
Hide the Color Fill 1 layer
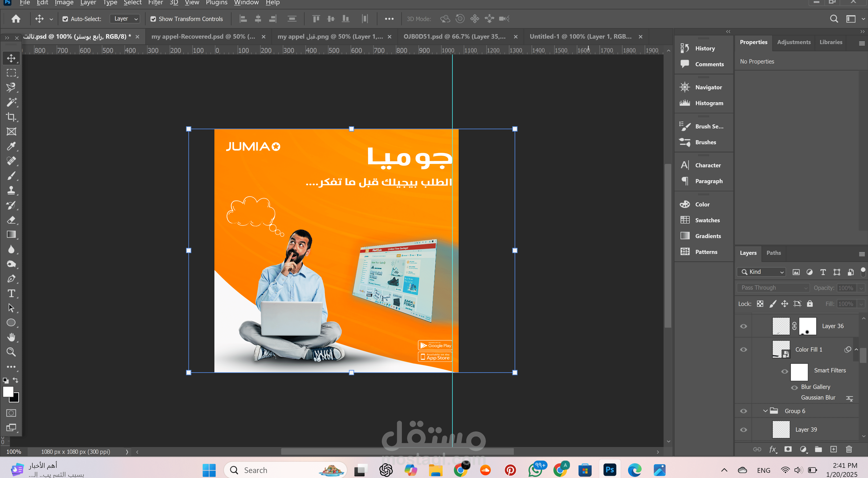coord(744,349)
